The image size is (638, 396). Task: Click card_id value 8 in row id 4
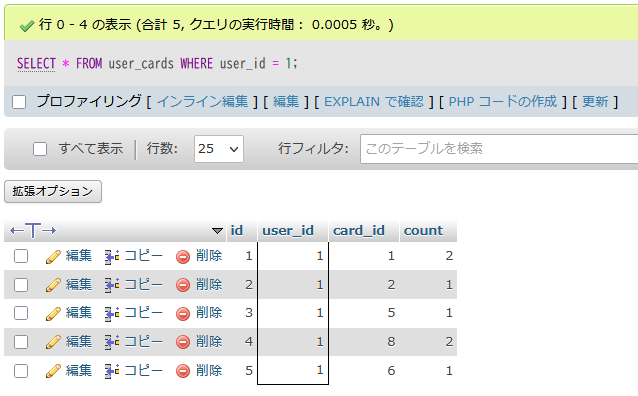point(391,342)
